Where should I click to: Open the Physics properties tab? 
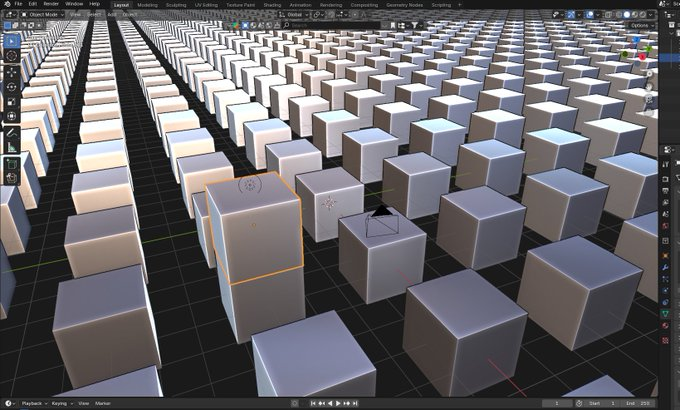[x=665, y=290]
